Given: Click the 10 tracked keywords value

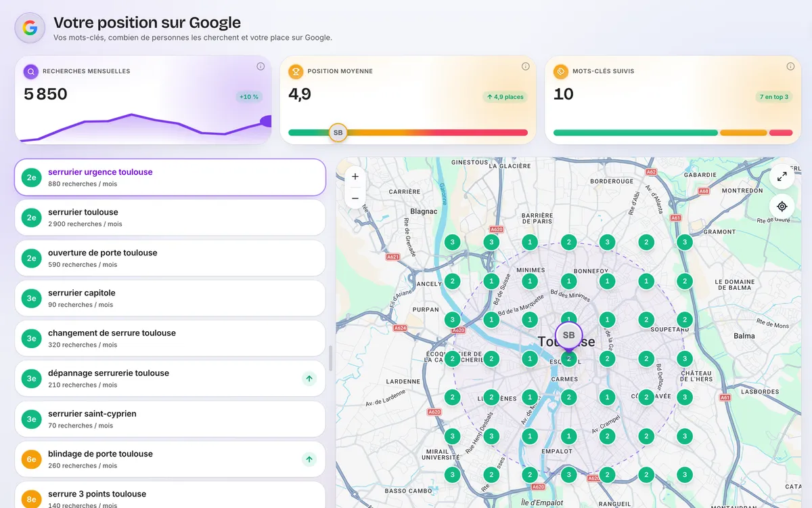Looking at the screenshot, I should tap(564, 94).
